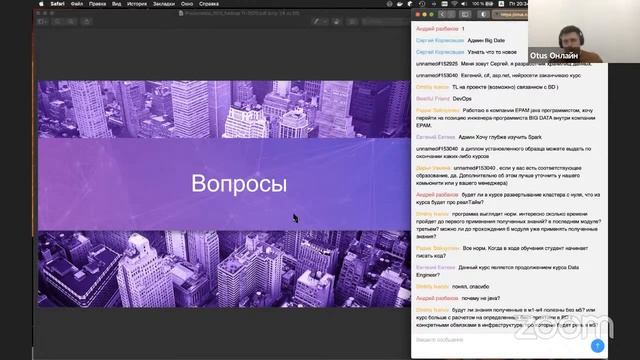Open the Safari menu in the menu bar

pyautogui.click(x=57, y=4)
